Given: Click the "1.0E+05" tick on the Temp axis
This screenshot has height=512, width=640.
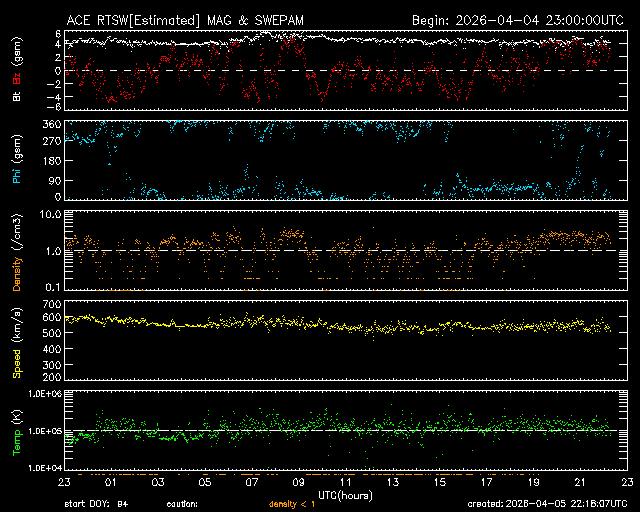Looking at the screenshot, I should [45, 431].
